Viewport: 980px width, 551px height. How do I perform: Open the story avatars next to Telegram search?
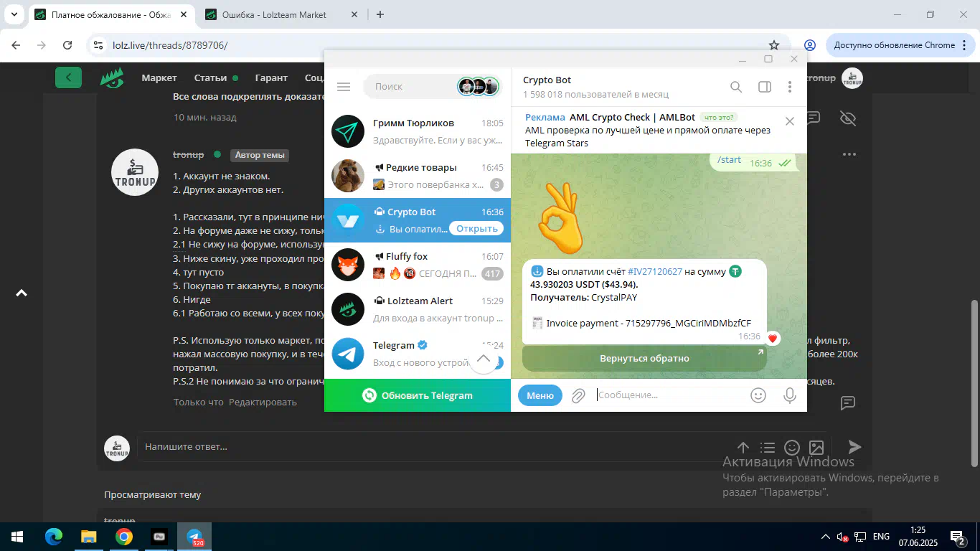click(478, 87)
